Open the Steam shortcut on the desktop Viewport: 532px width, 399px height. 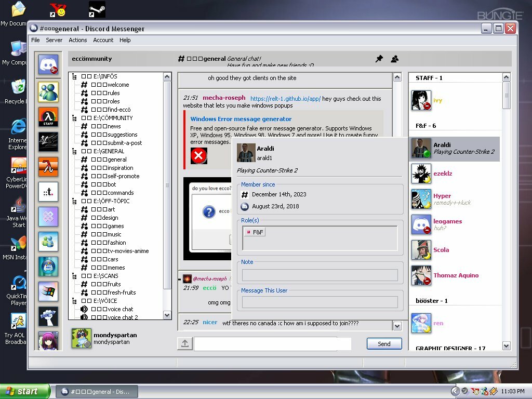point(97,9)
